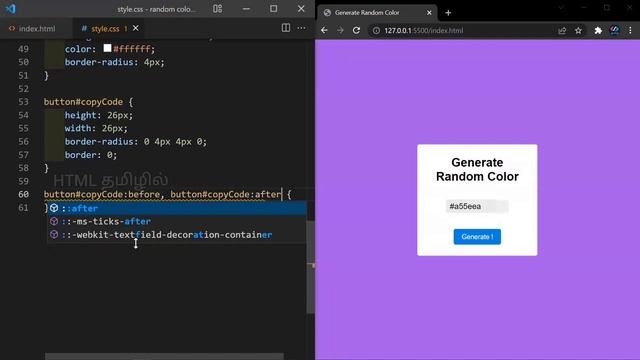This screenshot has height=360, width=640.
Task: Open a new browser tab
Action: (x=448, y=13)
